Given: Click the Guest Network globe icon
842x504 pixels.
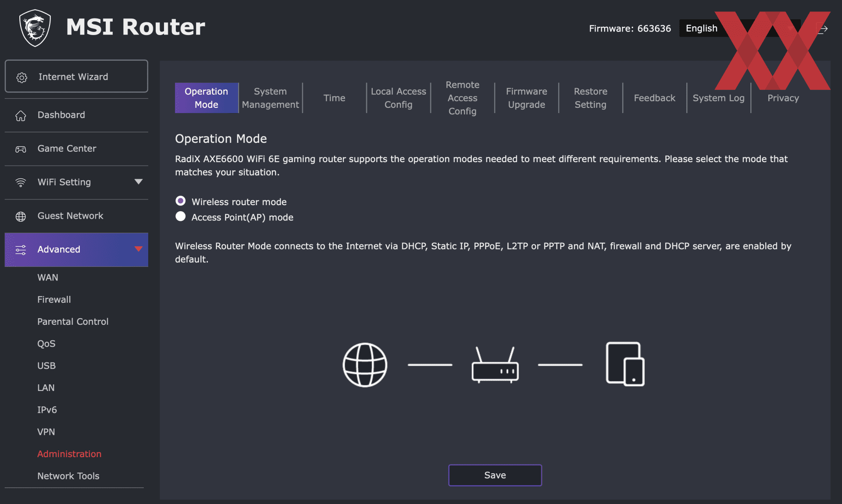Looking at the screenshot, I should click(x=21, y=217).
